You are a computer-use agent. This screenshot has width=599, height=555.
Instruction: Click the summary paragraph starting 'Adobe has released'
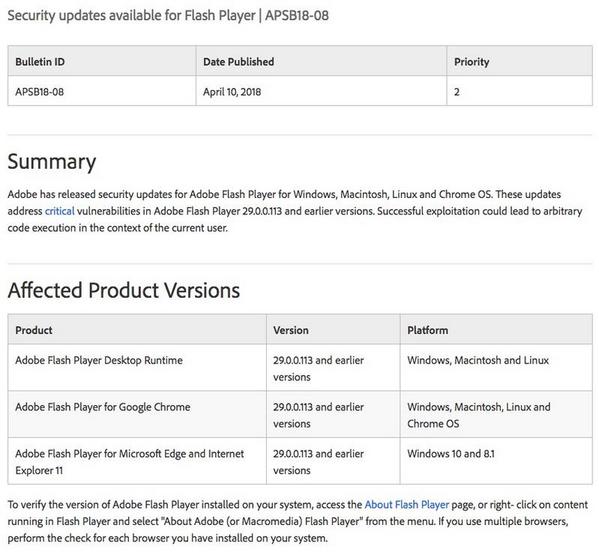tap(295, 211)
